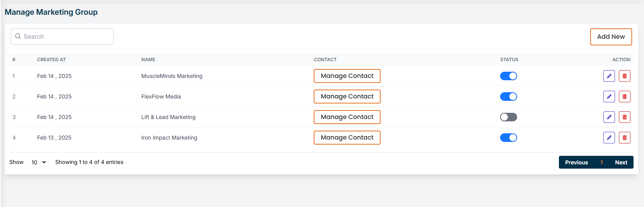Click Manage Contact for MuscleMinds Marketing
Viewport: 644px width, 207px height.
[x=347, y=76]
